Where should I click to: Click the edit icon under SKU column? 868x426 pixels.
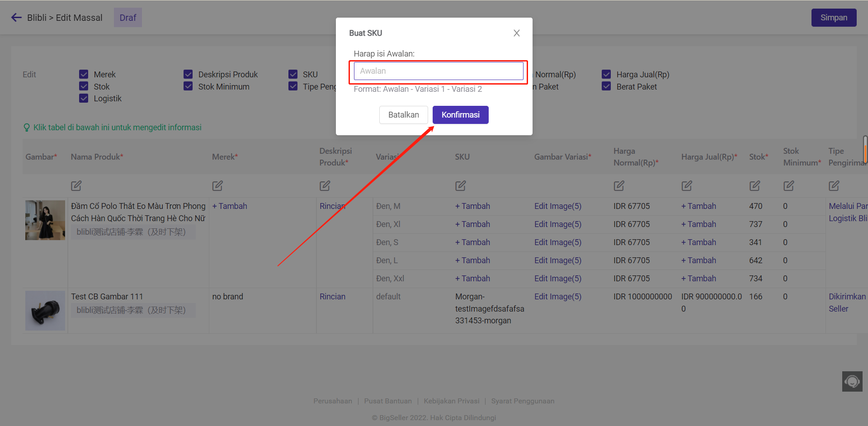click(x=460, y=186)
